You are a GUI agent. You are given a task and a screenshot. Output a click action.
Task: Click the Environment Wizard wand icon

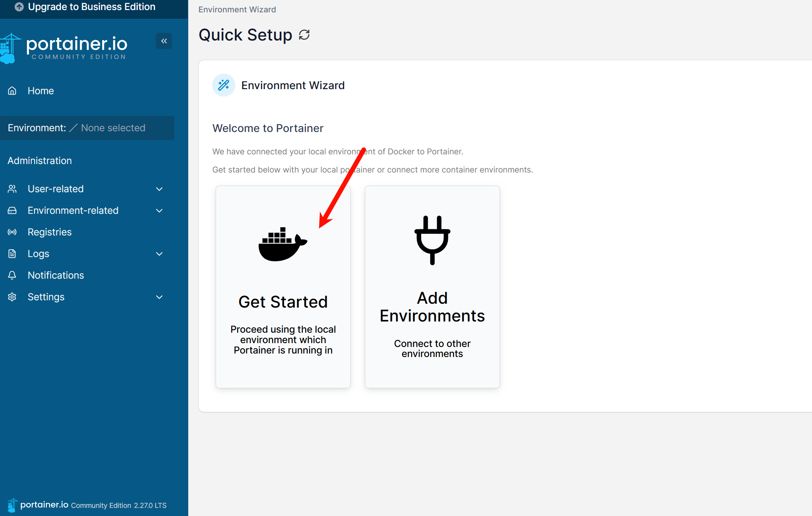coord(224,85)
